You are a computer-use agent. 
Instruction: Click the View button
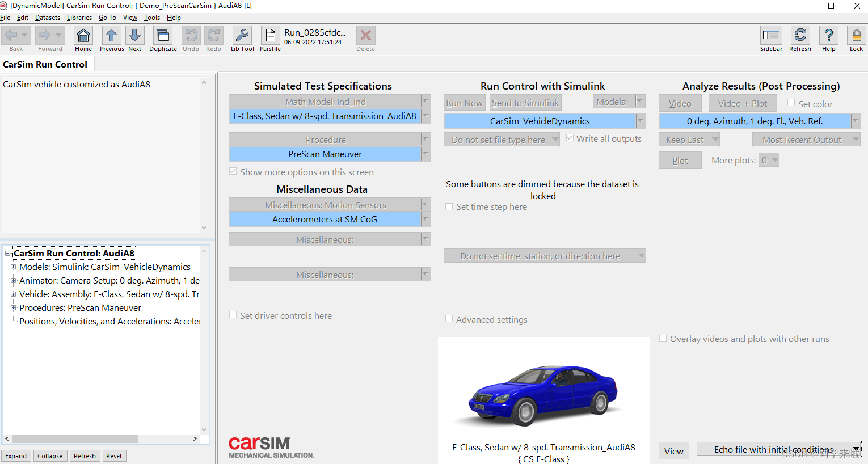point(673,451)
